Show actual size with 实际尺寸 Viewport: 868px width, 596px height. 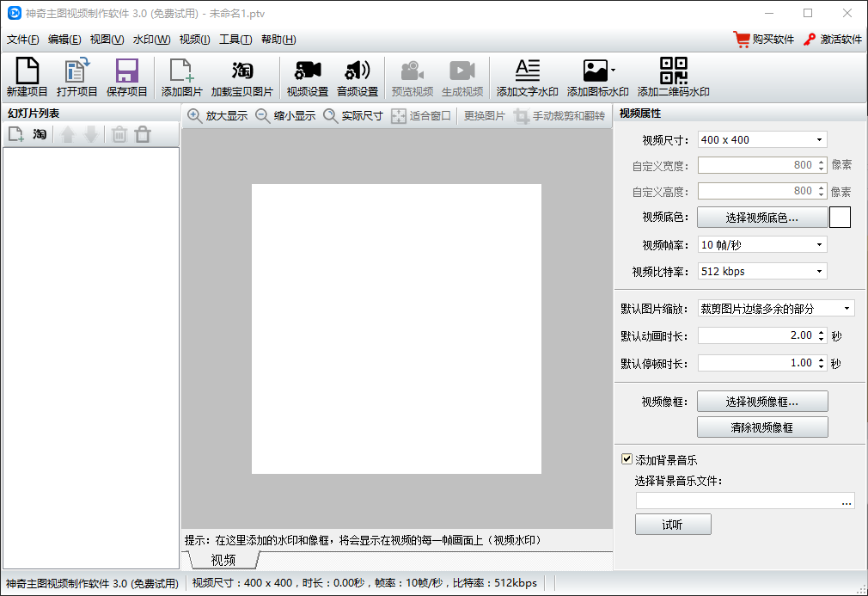point(353,116)
